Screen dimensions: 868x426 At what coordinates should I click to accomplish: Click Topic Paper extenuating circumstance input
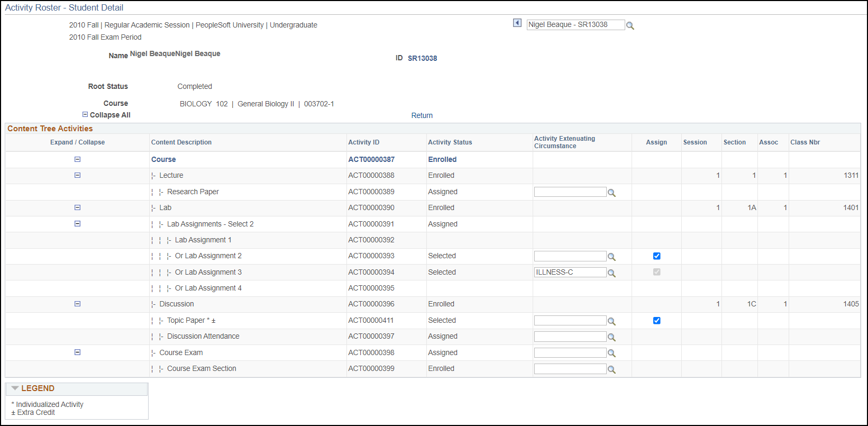[x=570, y=320]
